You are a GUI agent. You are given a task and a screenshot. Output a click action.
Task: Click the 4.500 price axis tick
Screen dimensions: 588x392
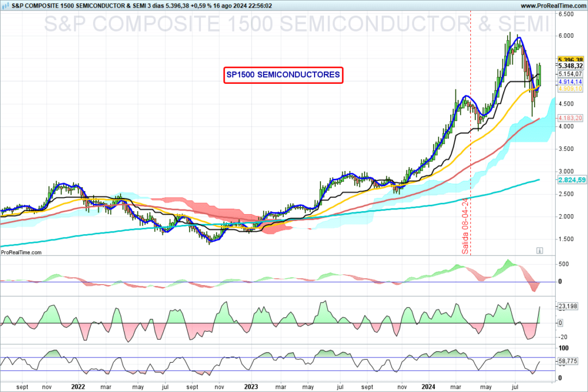[566, 104]
